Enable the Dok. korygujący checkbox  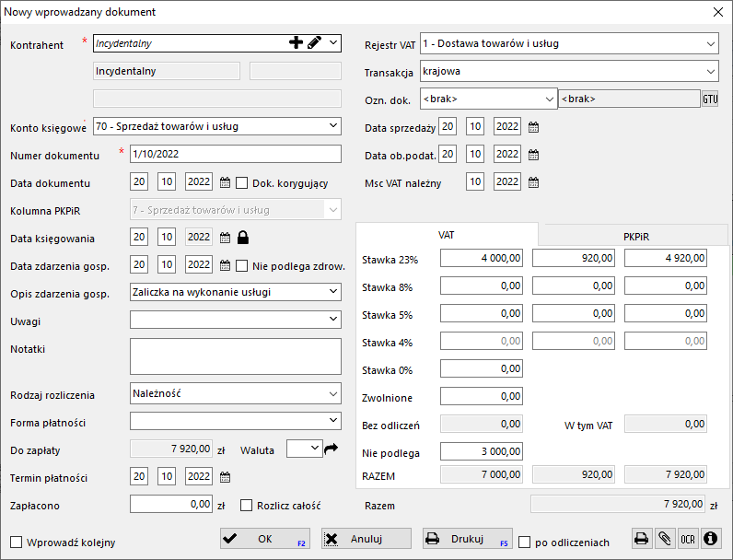pos(243,182)
